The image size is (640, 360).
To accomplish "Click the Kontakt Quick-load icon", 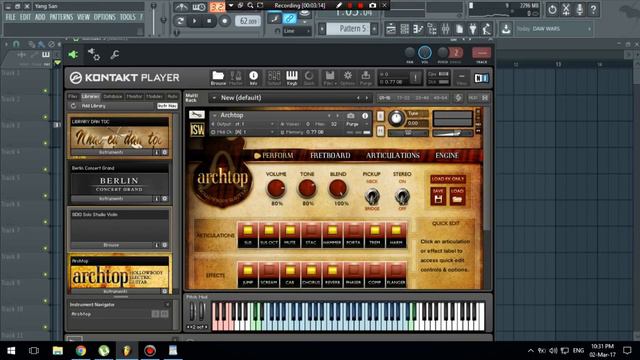I will pyautogui.click(x=309, y=77).
